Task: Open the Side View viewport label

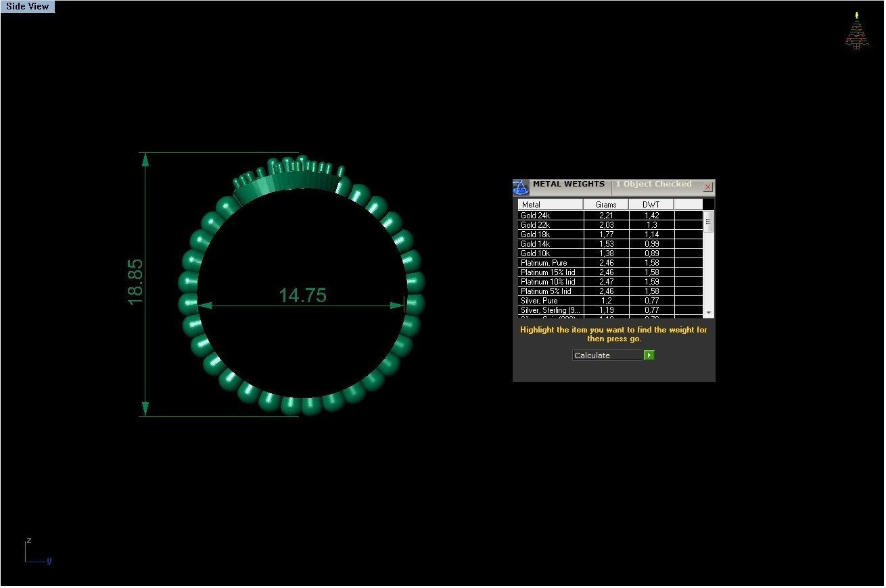Action: pyautogui.click(x=28, y=6)
